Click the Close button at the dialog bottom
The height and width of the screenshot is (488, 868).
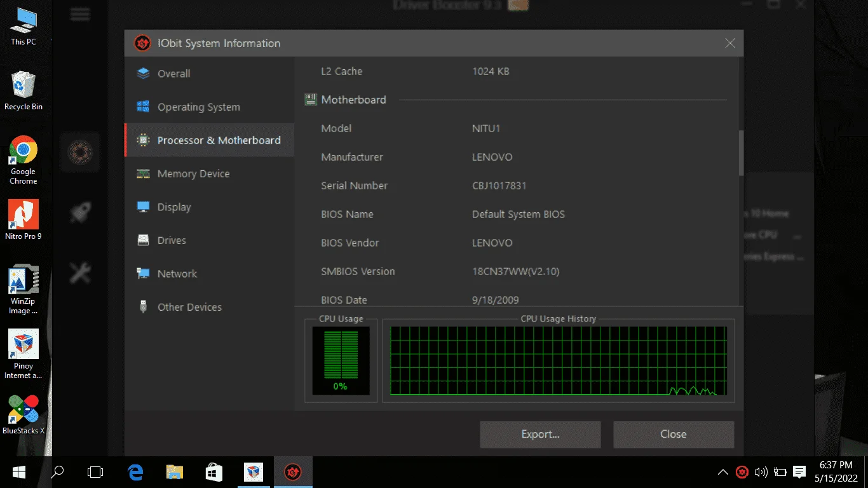tap(674, 435)
